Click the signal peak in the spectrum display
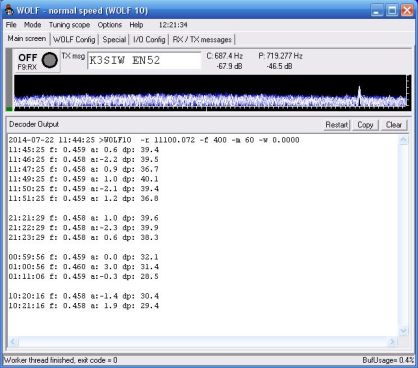This screenshot has width=418, height=368. pyautogui.click(x=359, y=95)
